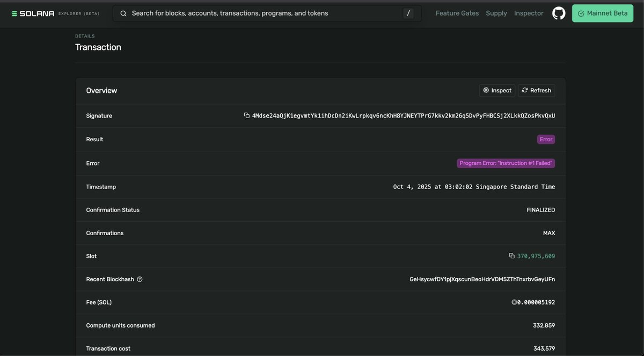Click the Overview card heading
644x356 pixels.
click(x=101, y=90)
